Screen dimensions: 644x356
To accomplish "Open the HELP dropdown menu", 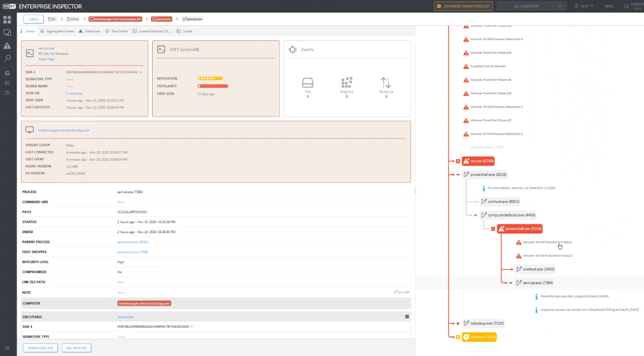I will [x=584, y=6].
